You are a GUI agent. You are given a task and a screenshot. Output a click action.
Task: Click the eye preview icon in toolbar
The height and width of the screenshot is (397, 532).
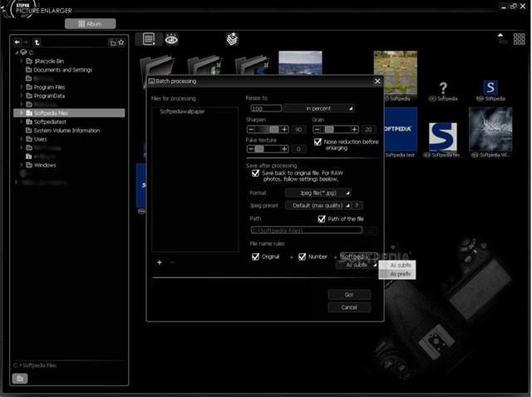(x=171, y=39)
